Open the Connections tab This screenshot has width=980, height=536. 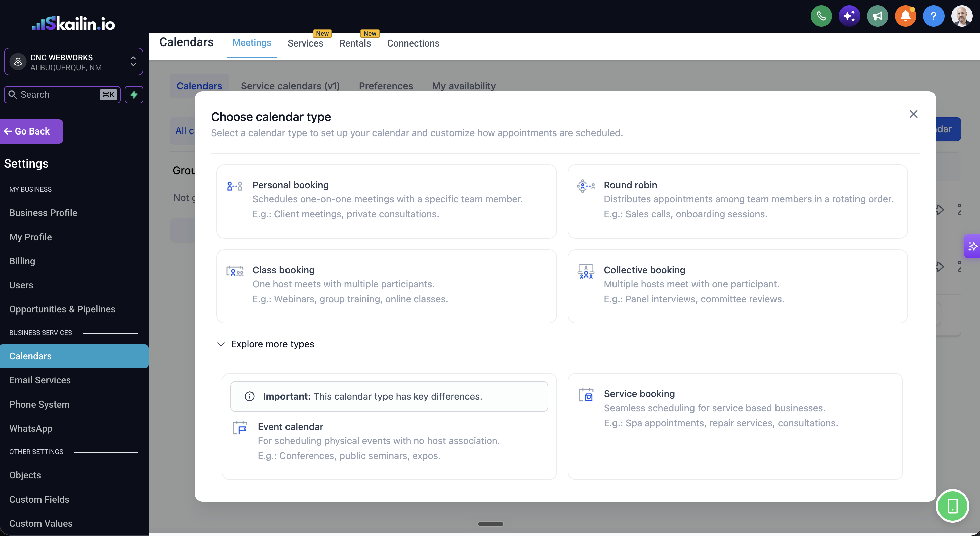[413, 43]
